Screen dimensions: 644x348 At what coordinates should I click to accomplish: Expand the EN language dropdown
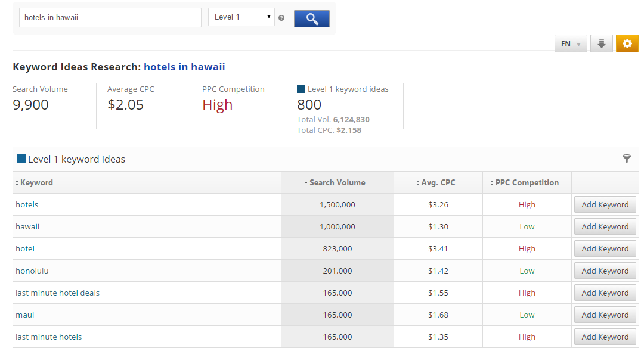click(571, 44)
